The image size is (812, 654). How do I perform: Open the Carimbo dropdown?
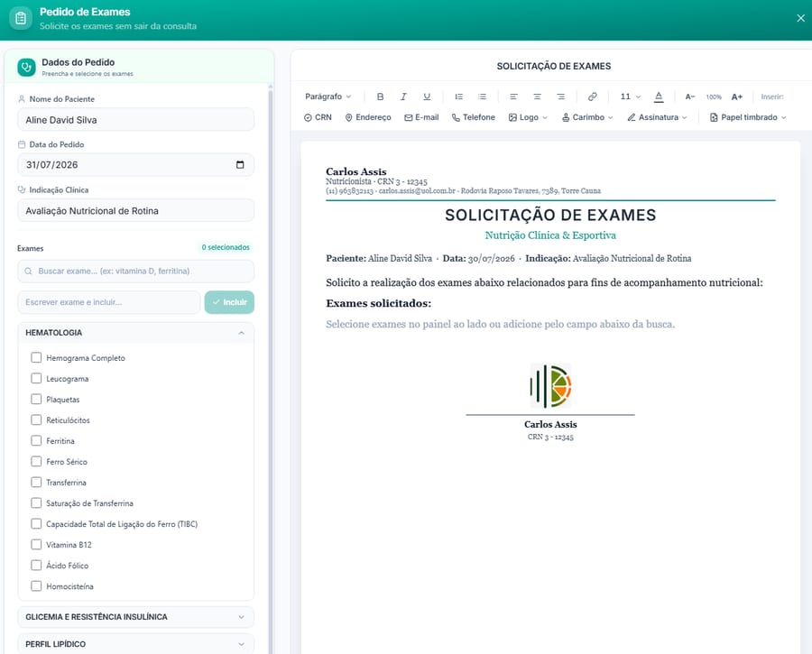pyautogui.click(x=587, y=117)
